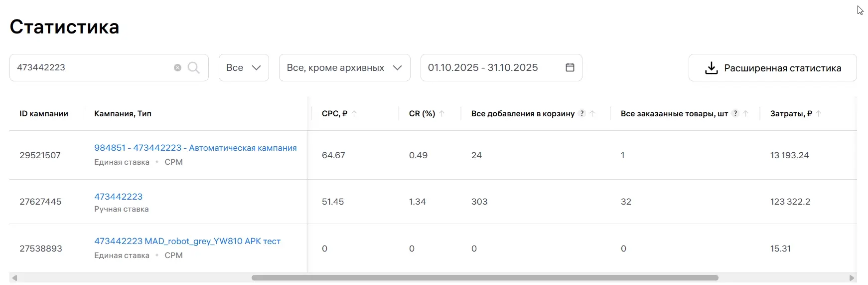Viewport: 868px width, 285px height.
Task: Open the calendar icon in date range
Action: pyautogui.click(x=570, y=67)
